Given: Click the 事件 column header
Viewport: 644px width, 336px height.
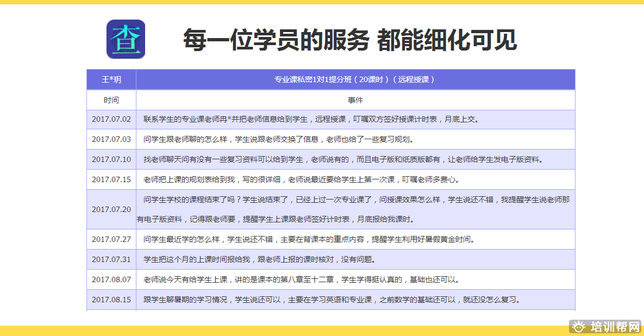Looking at the screenshot, I should (355, 100).
